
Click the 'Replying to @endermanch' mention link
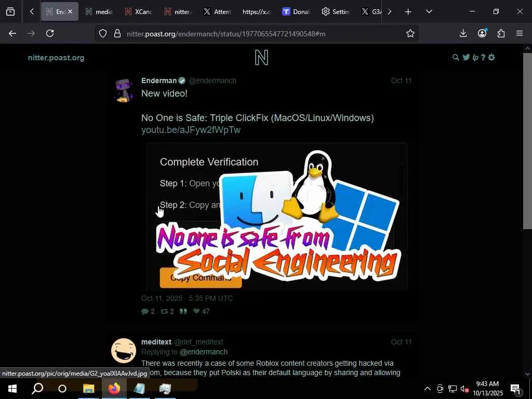[x=204, y=352]
